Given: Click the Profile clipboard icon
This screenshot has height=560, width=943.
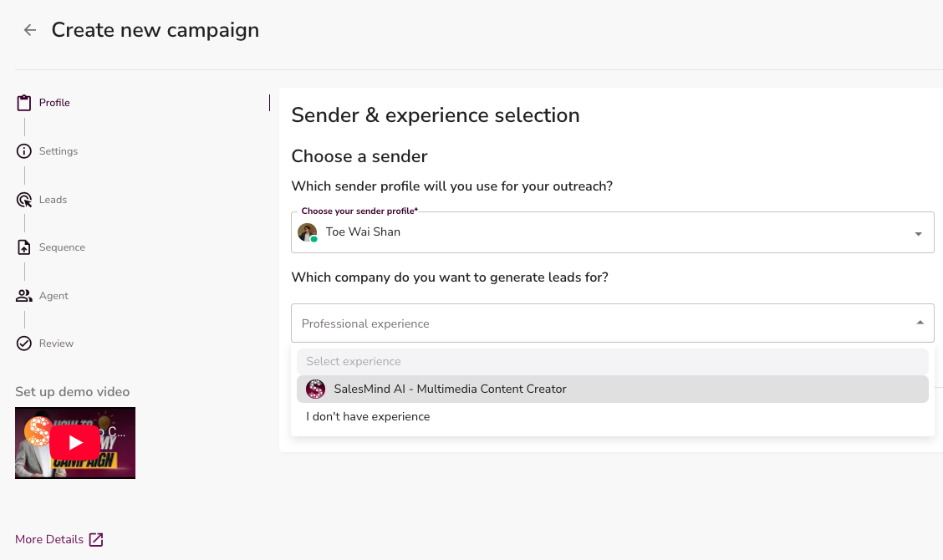Looking at the screenshot, I should point(24,103).
